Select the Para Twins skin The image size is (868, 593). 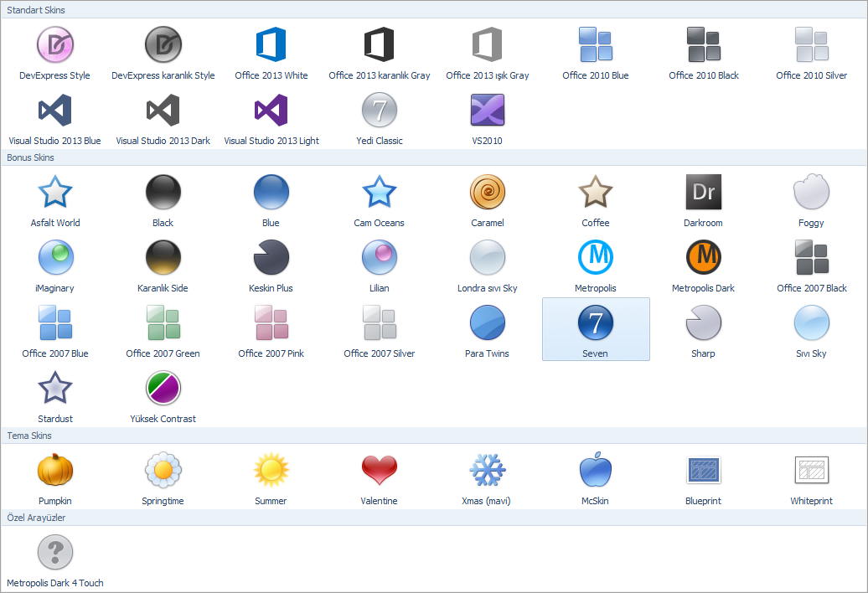click(x=488, y=330)
